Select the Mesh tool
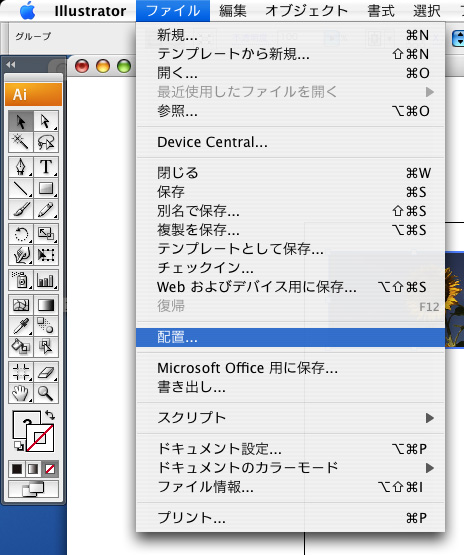 (x=21, y=305)
